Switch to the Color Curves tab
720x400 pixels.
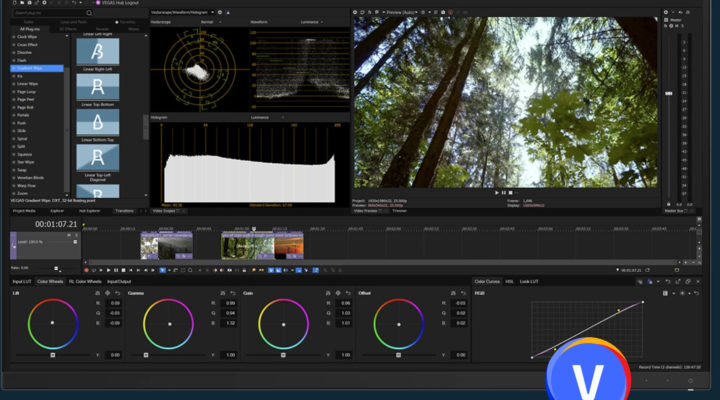[487, 282]
